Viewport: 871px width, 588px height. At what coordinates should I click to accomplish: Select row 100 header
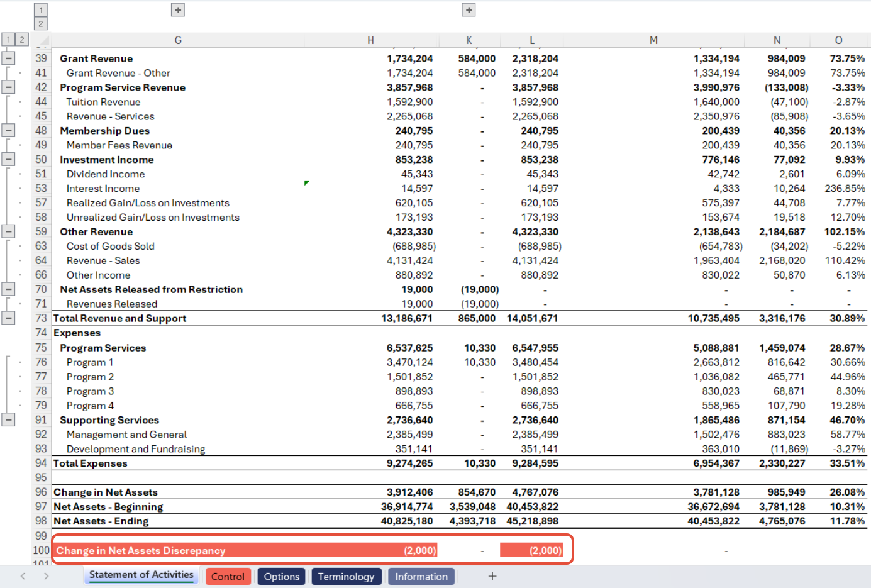(42, 550)
